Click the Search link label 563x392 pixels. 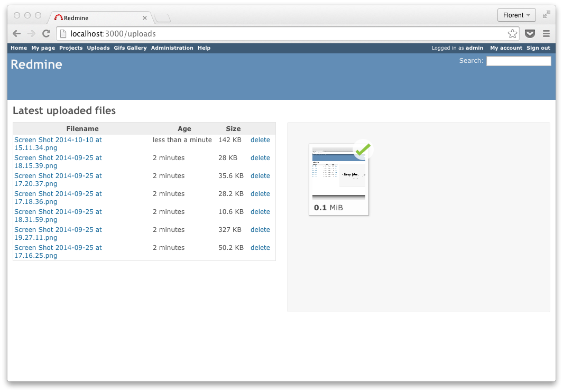tap(471, 61)
